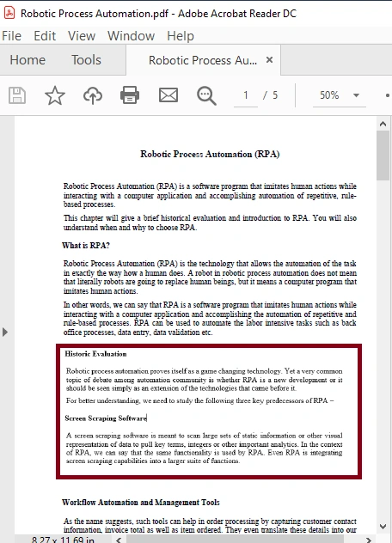Screen dimensions: 392x543
Task: Select the Robotic Process Au... document tab
Action: (203, 60)
